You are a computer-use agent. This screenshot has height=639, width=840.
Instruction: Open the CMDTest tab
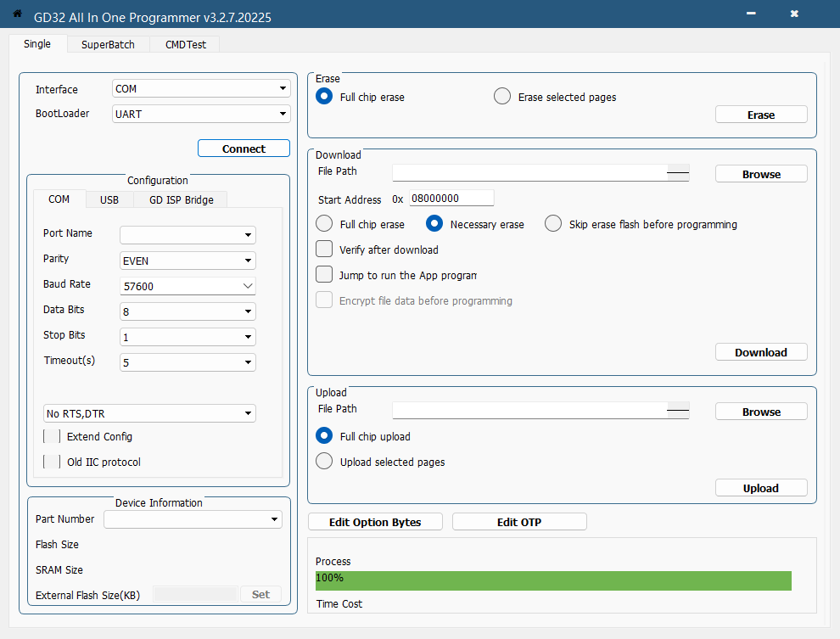(185, 44)
